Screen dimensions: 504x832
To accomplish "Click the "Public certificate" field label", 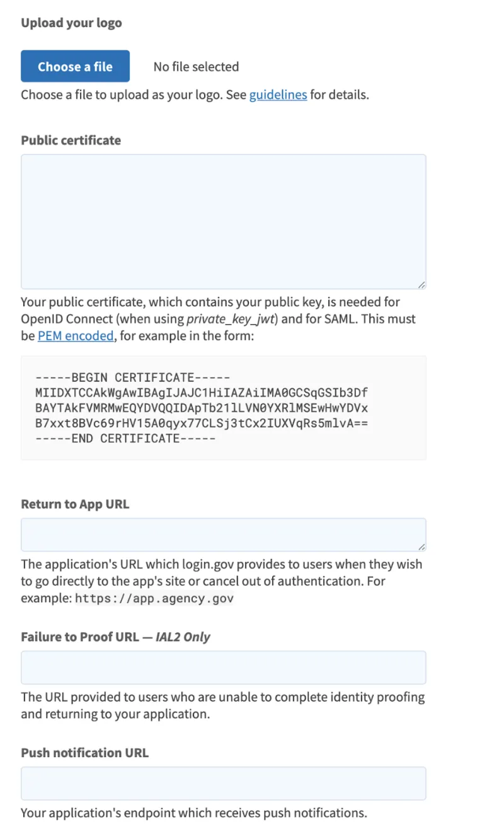I will pyautogui.click(x=71, y=141).
